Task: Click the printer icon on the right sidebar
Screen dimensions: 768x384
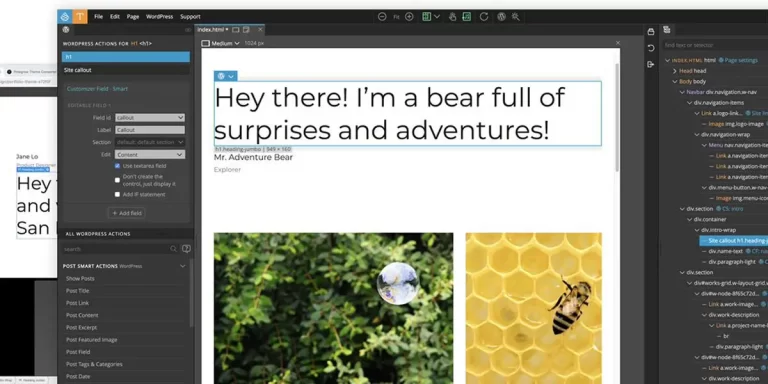Action: 650,32
